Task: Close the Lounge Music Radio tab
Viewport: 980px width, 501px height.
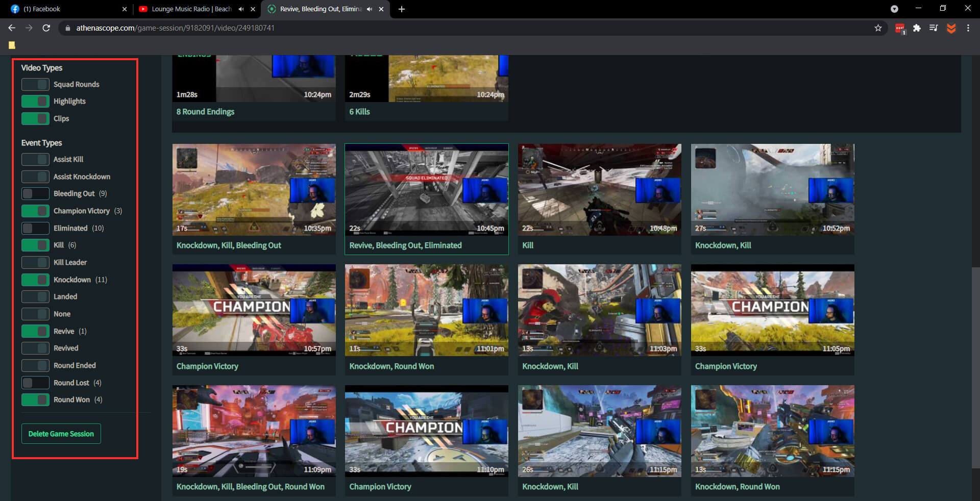Action: [x=253, y=9]
